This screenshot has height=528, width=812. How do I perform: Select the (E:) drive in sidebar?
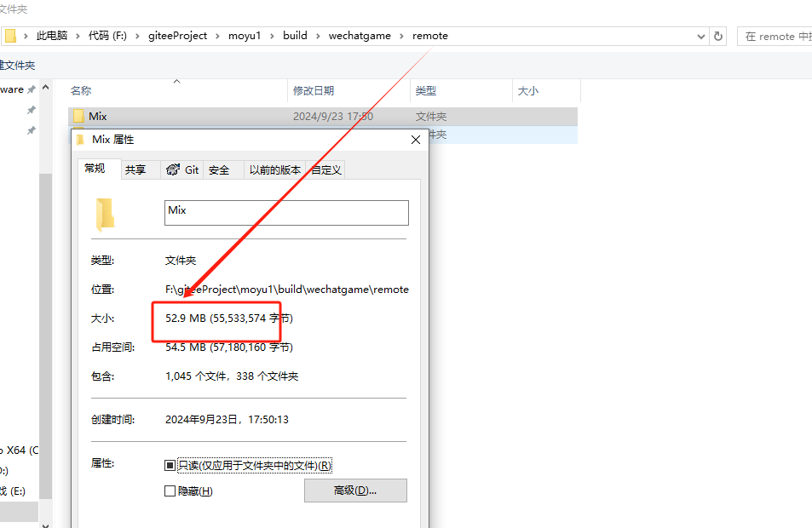point(13,491)
